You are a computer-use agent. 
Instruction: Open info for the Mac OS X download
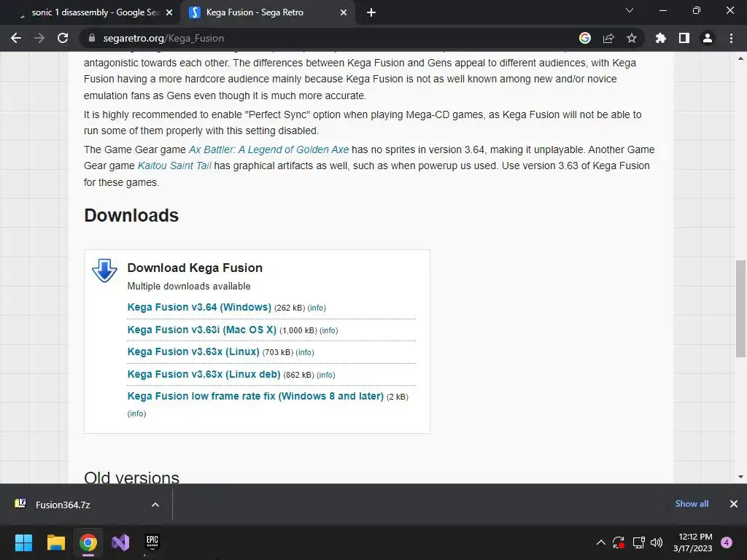(x=329, y=330)
